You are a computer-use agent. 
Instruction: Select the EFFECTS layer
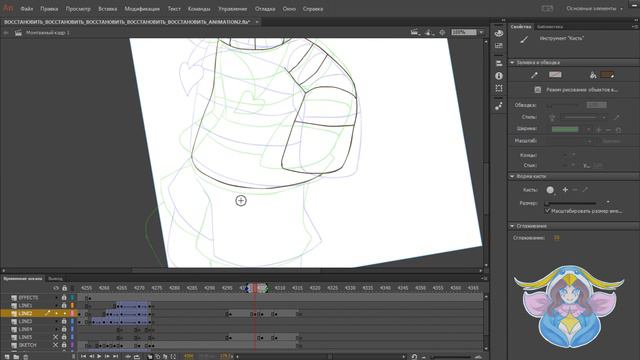[x=28, y=298]
